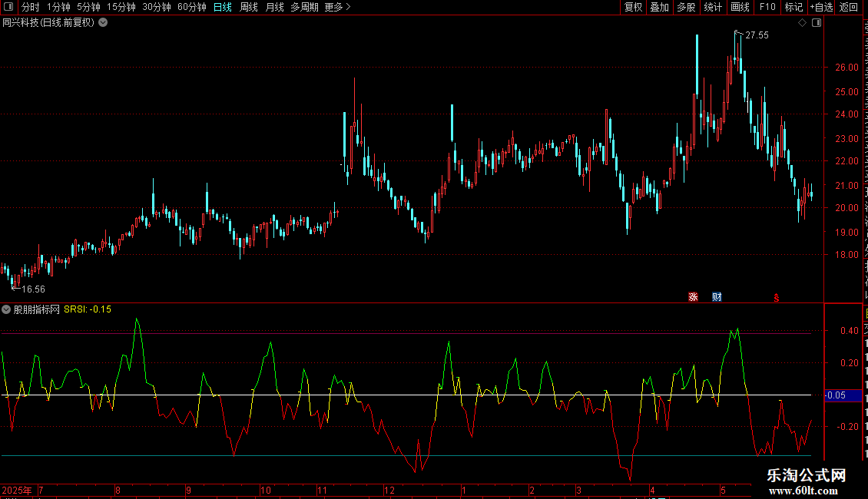This screenshot has width=868, height=499.
Task: Click the diamond icon above chart
Action: click(802, 23)
